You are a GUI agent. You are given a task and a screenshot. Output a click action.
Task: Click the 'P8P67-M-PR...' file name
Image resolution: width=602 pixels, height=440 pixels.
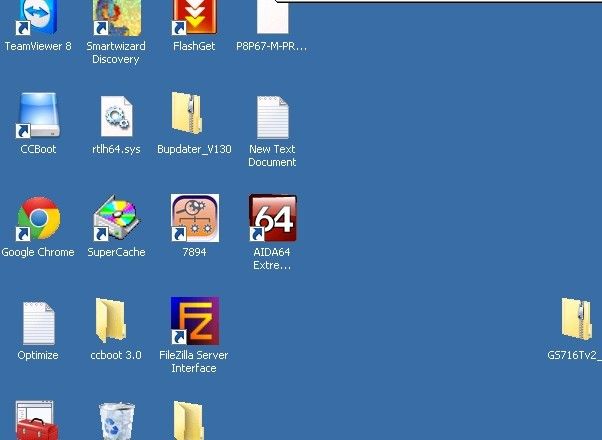point(272,46)
